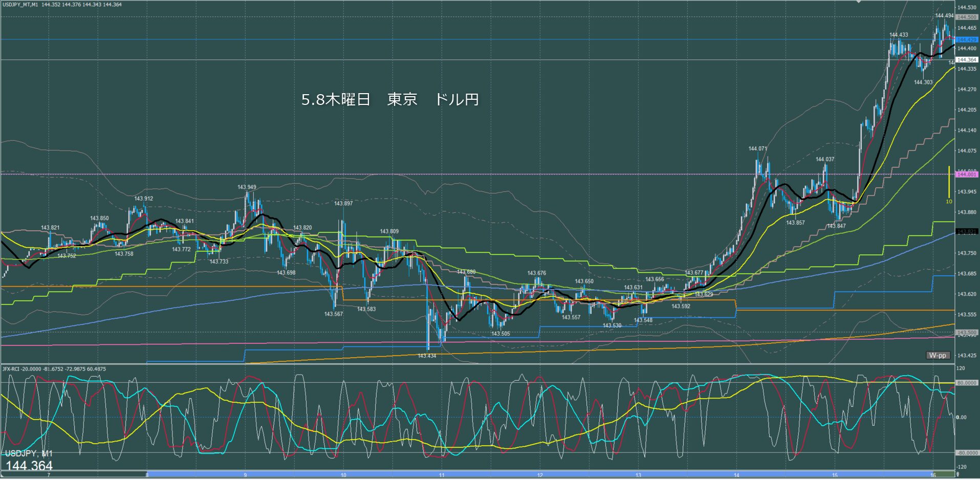Click the -80.0000 level tag in the RCI window
The width and height of the screenshot is (980, 480).
click(x=967, y=453)
